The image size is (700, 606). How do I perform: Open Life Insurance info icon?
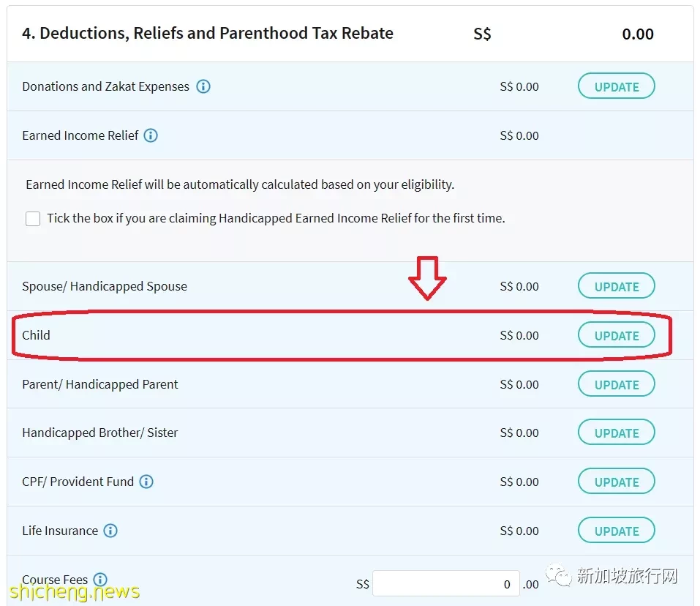(x=110, y=531)
